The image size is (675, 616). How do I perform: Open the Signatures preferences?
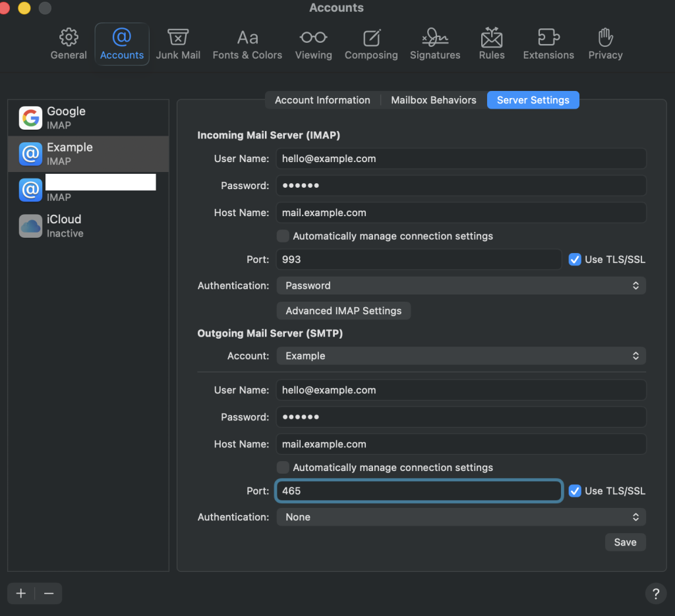coord(435,44)
